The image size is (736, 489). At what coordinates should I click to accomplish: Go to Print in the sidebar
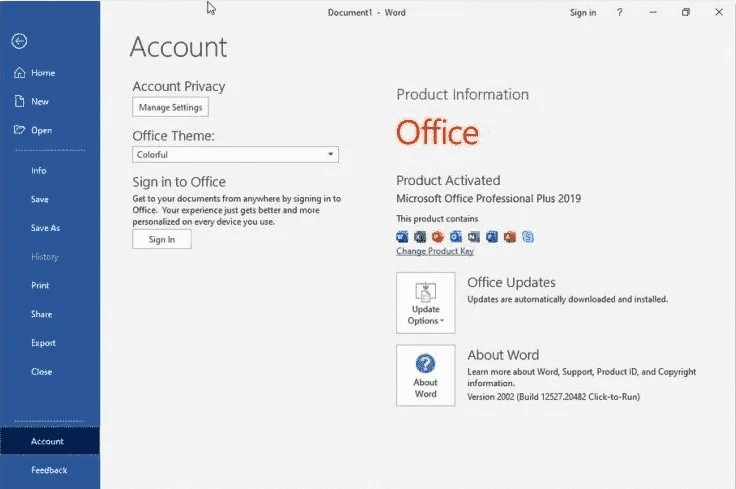tap(40, 285)
